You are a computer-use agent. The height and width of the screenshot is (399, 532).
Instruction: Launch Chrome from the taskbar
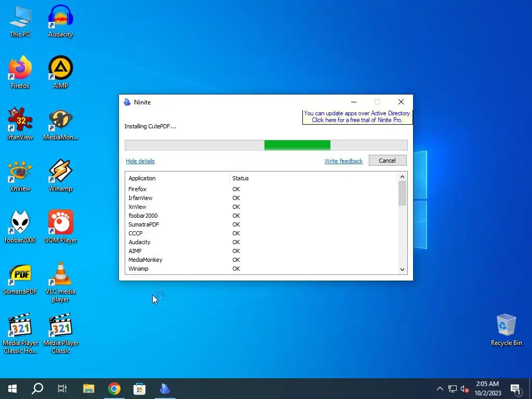pyautogui.click(x=114, y=389)
